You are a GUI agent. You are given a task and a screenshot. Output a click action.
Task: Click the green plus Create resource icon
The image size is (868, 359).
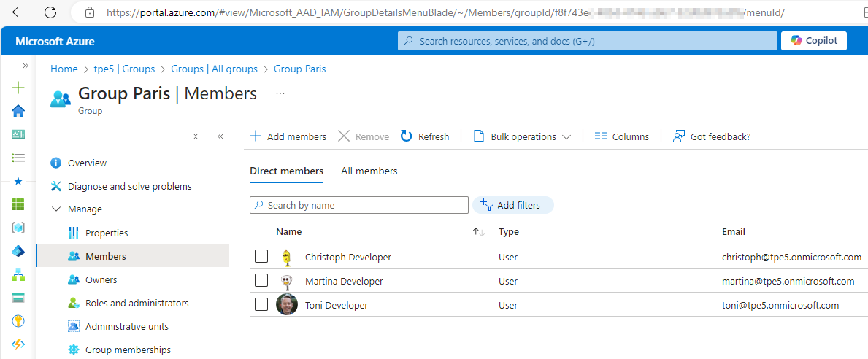(x=18, y=88)
